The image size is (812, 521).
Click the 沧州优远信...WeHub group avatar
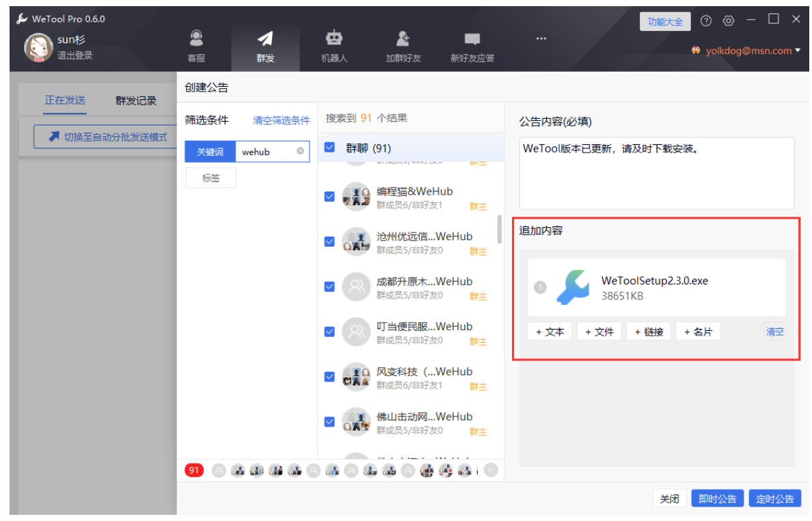click(x=356, y=242)
